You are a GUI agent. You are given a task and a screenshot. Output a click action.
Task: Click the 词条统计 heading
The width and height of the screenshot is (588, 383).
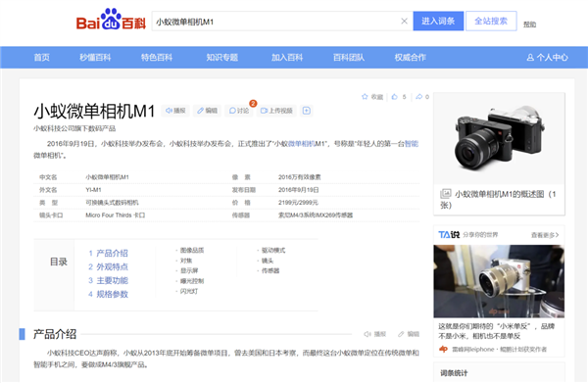tap(454, 373)
